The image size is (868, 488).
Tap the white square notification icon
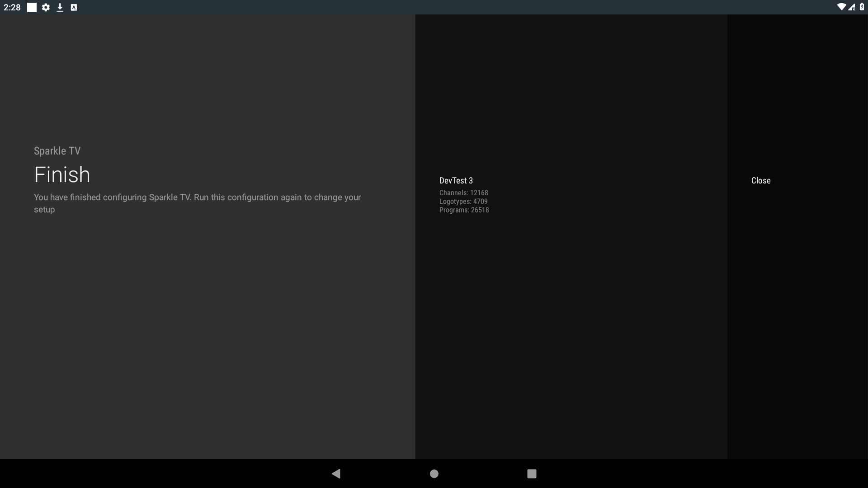point(32,7)
